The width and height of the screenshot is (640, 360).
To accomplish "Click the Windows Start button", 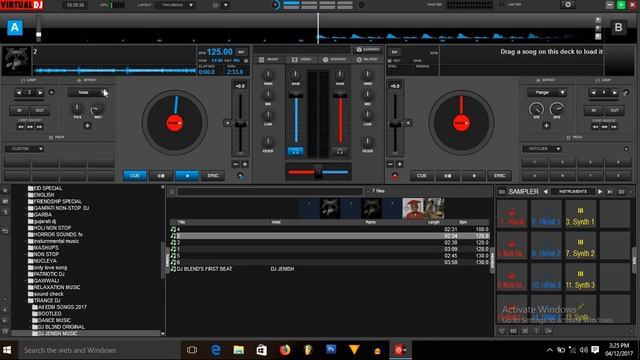I will [x=7, y=350].
